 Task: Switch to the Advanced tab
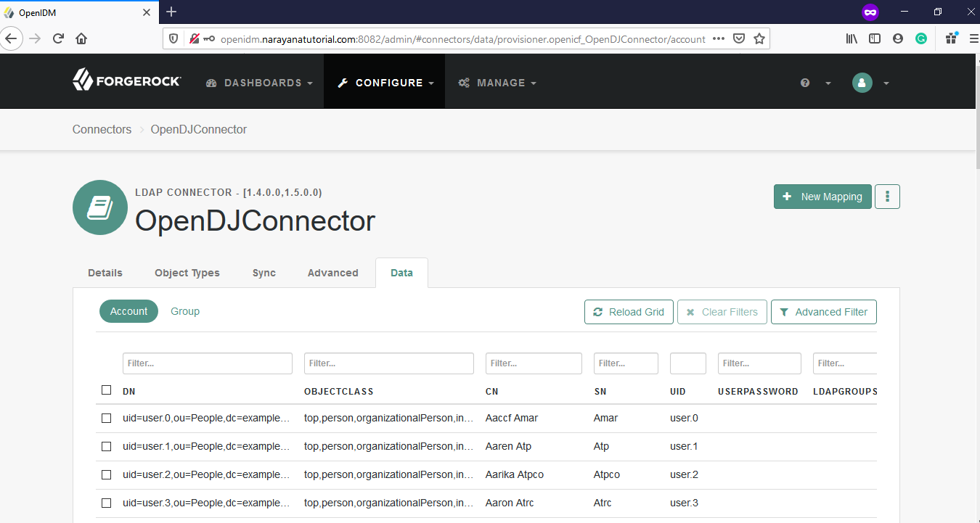coord(333,273)
